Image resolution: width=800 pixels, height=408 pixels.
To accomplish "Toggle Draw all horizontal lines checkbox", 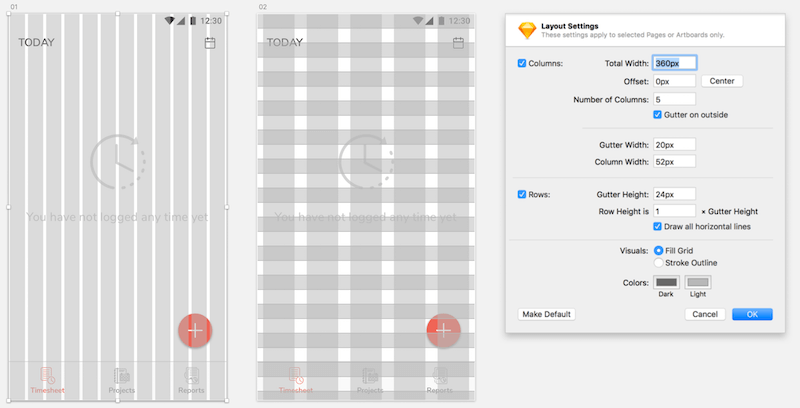I will (x=658, y=226).
